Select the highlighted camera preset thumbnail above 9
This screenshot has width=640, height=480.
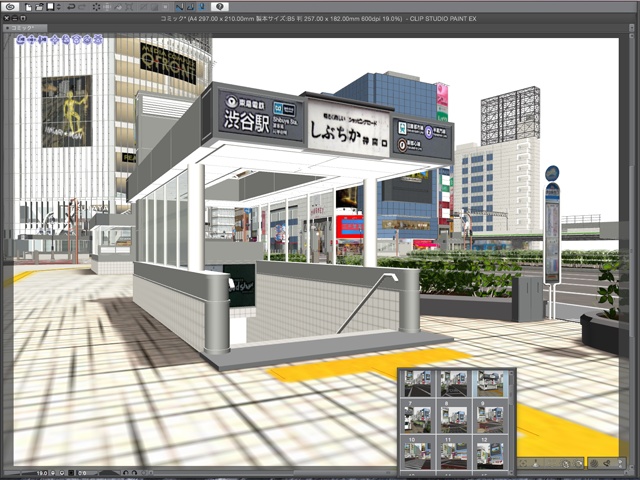click(490, 384)
